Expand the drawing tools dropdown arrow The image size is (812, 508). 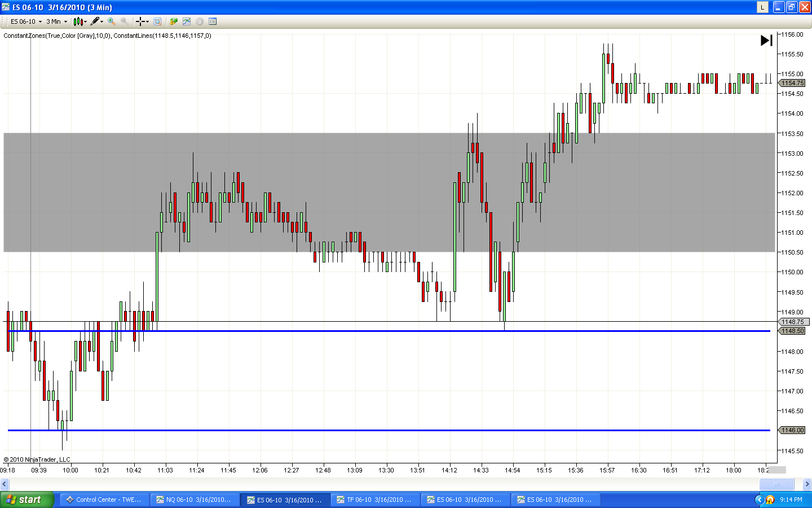[x=102, y=21]
